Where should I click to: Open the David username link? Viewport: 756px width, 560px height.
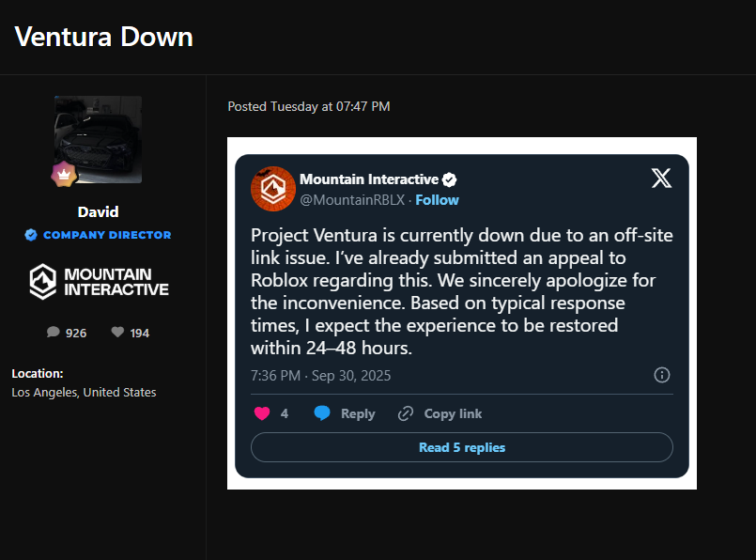pos(98,211)
